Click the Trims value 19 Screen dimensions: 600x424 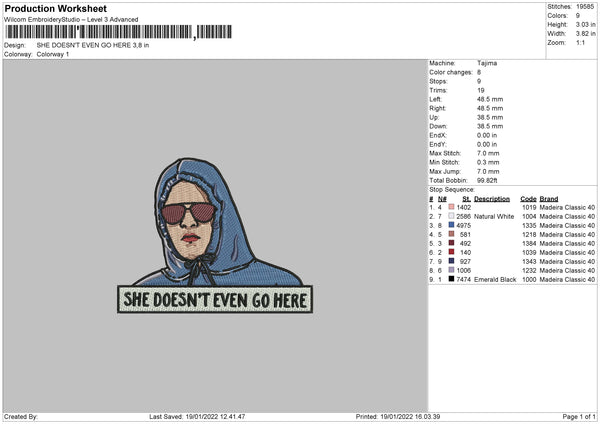tap(481, 90)
